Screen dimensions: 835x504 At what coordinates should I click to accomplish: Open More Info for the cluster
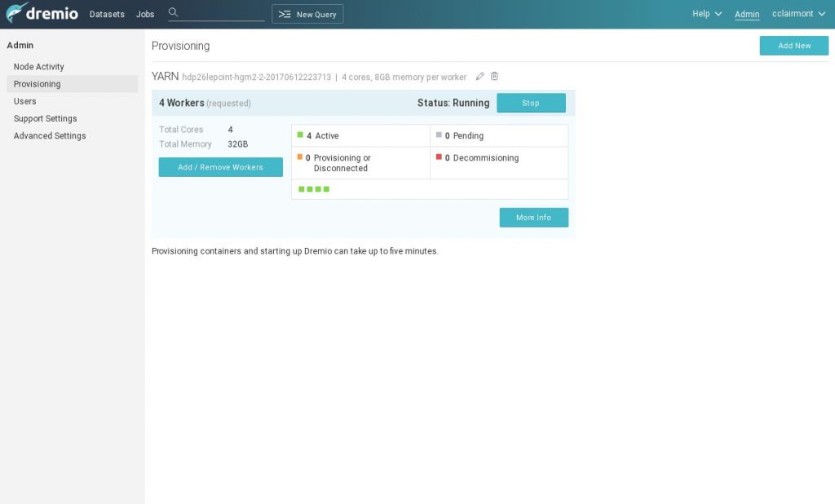[533, 218]
